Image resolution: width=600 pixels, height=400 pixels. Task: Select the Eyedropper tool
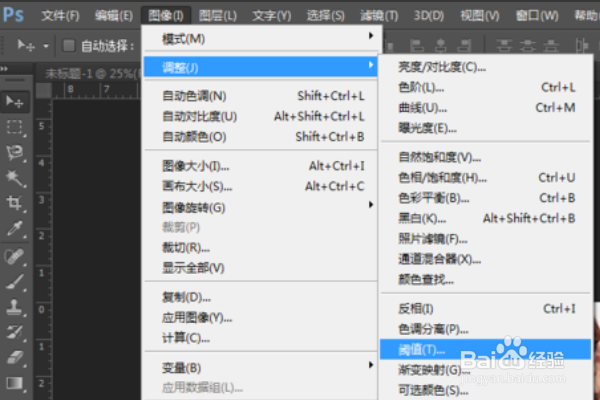(x=15, y=229)
